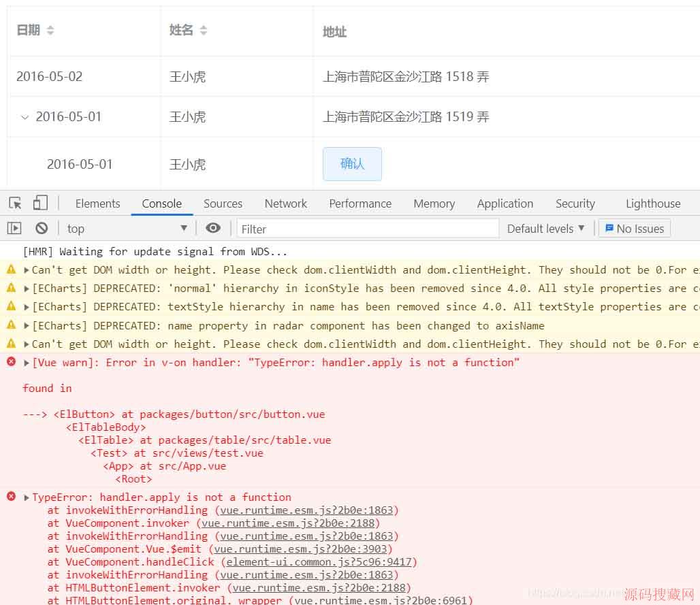Show the console sidebar panel icon
The height and width of the screenshot is (605, 700).
tap(13, 228)
